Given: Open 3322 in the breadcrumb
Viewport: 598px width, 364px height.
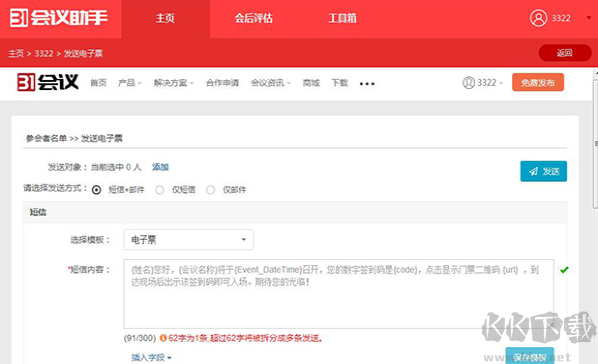Looking at the screenshot, I should pos(44,53).
